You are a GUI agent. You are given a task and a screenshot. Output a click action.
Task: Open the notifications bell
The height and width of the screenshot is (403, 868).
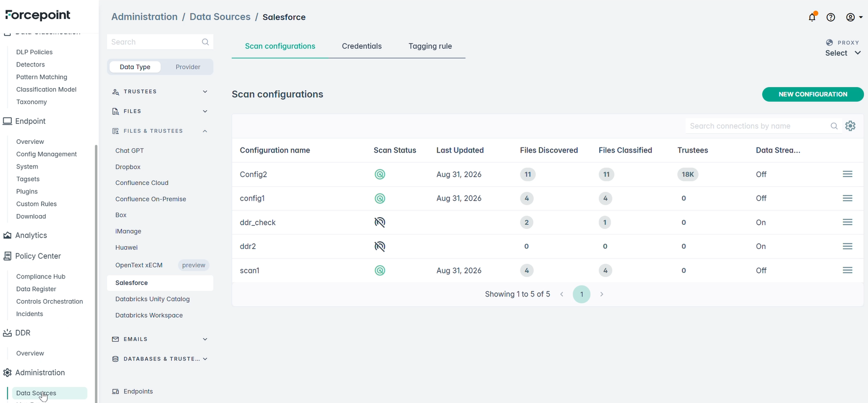pyautogui.click(x=812, y=17)
